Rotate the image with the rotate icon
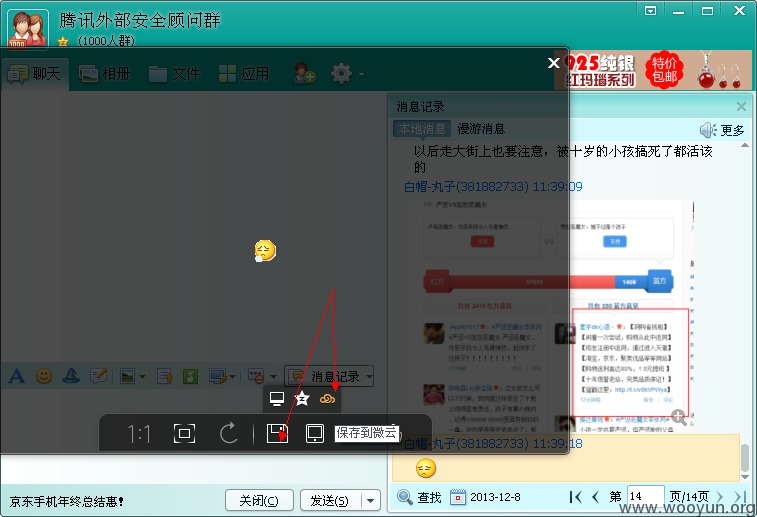The height and width of the screenshot is (517, 757). [229, 433]
